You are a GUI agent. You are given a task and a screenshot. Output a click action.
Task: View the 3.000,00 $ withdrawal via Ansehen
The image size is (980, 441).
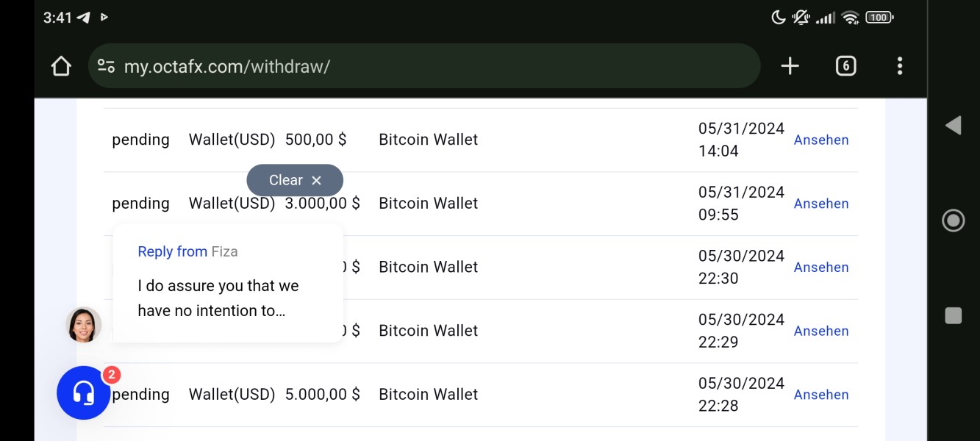(x=821, y=204)
